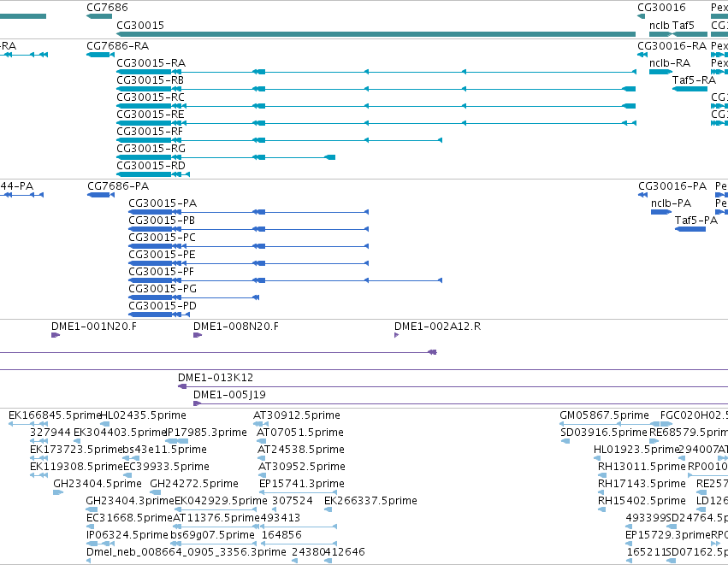Click the nclb-PA protein label

pos(671,203)
